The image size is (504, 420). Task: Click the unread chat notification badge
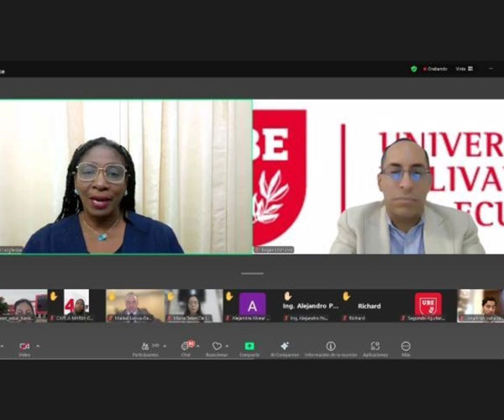192,344
